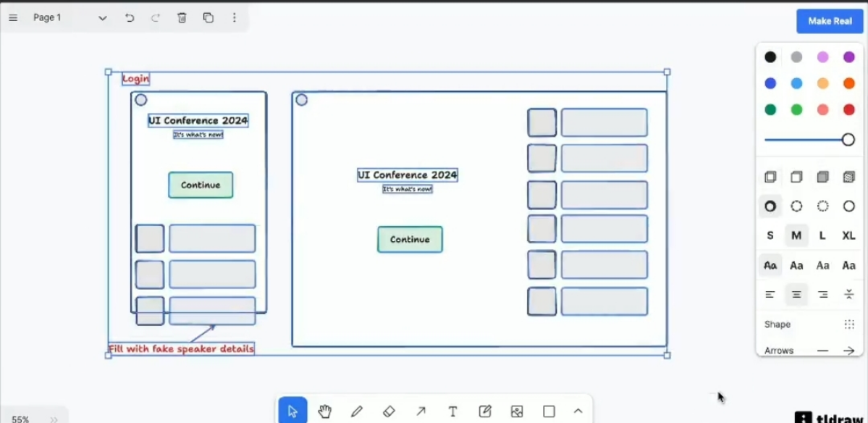
Task: Click the Make Real button
Action: (830, 21)
